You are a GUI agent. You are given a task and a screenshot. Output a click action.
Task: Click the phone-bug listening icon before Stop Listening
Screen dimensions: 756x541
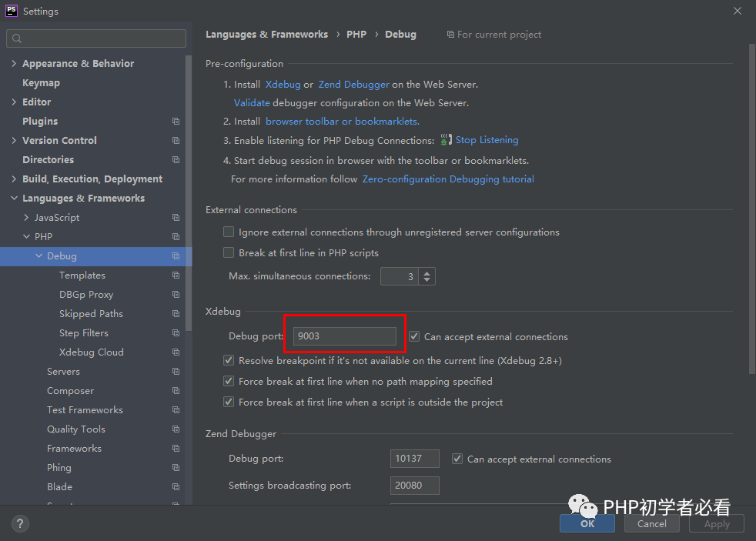tap(447, 140)
